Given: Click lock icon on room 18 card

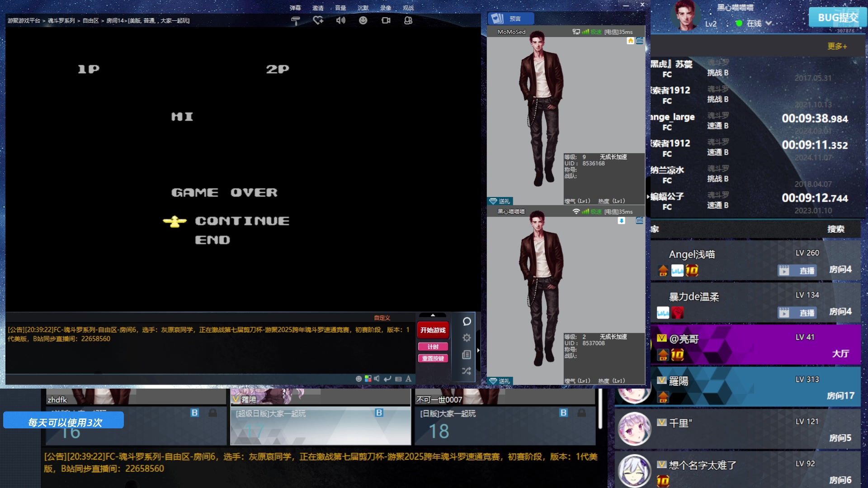Looking at the screenshot, I should 582,413.
